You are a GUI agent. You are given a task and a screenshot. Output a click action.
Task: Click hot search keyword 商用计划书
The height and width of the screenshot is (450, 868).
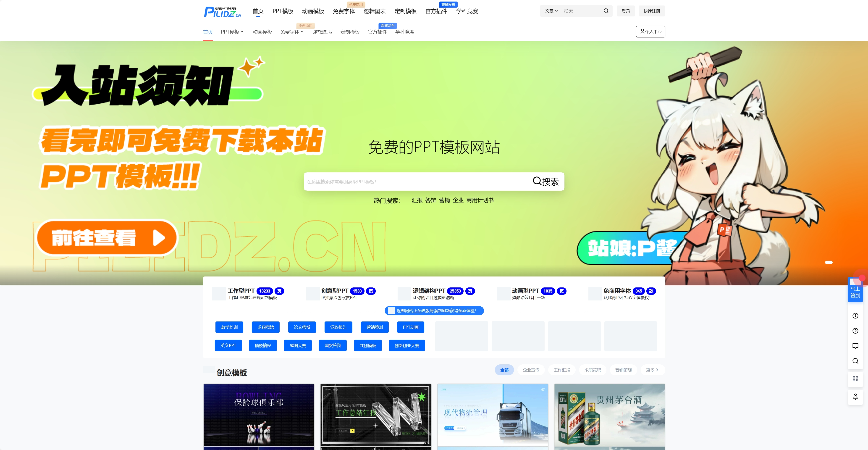(x=480, y=200)
